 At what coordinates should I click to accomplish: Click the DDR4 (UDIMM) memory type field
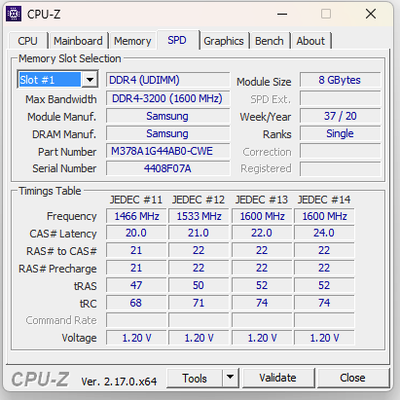point(168,80)
